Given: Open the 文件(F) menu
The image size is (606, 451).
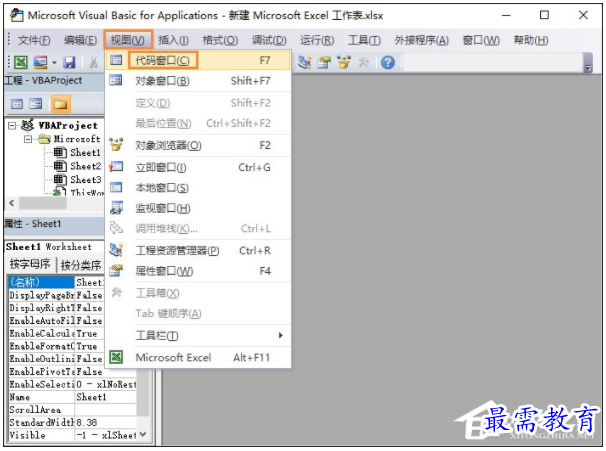Looking at the screenshot, I should (34, 40).
